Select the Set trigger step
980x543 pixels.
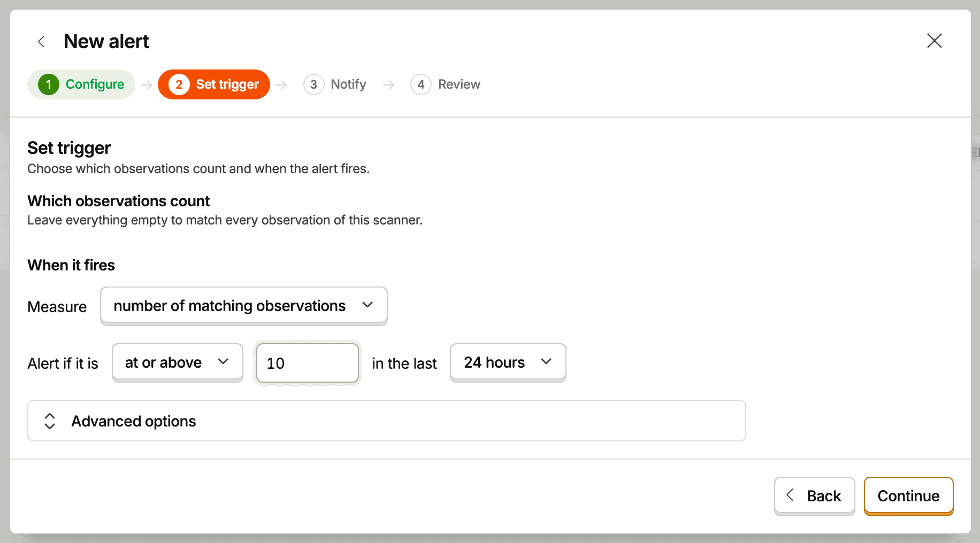coord(214,84)
